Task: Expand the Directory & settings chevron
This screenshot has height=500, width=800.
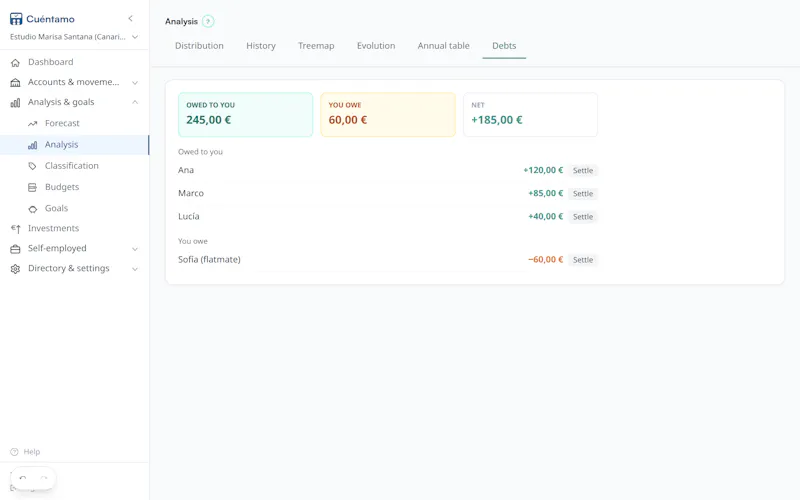Action: (x=135, y=269)
